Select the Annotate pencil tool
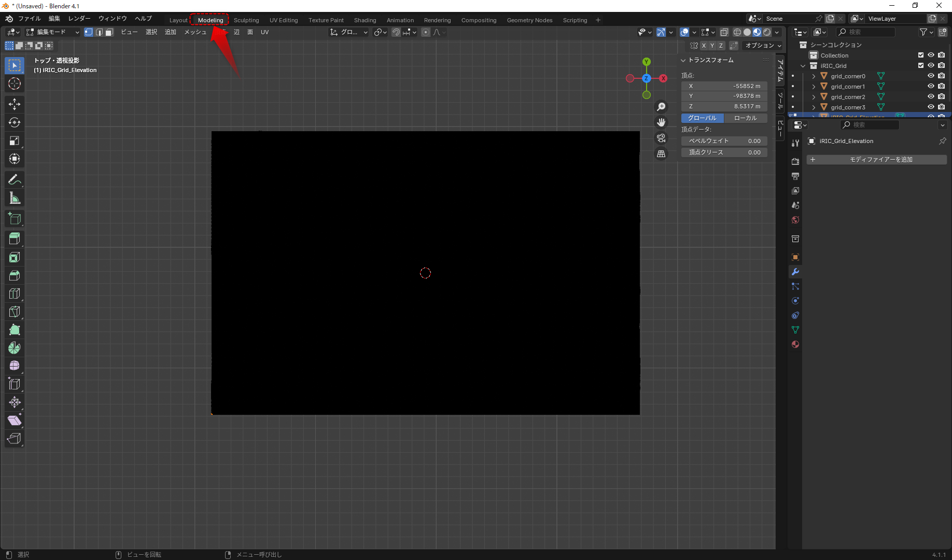The width and height of the screenshot is (952, 560). click(x=15, y=179)
